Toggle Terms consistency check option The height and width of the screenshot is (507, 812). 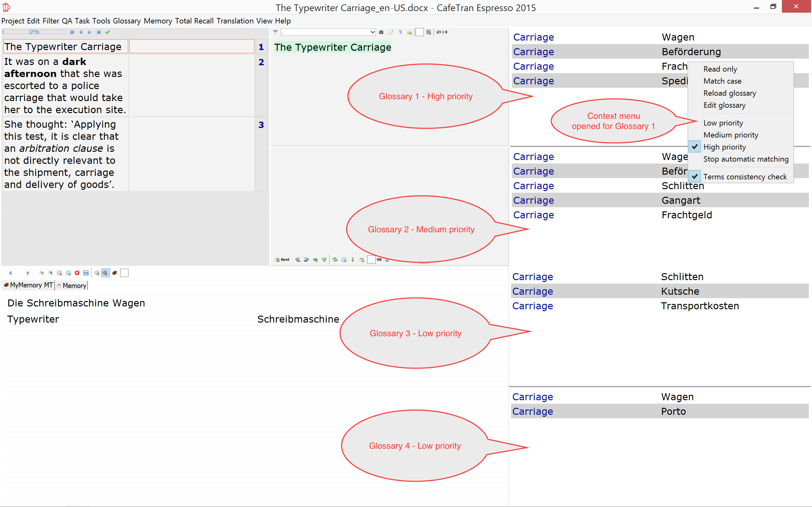tap(744, 177)
